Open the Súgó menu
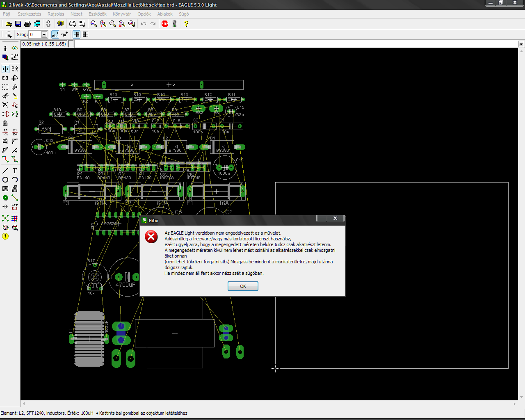The width and height of the screenshot is (525, 420). 184,14
